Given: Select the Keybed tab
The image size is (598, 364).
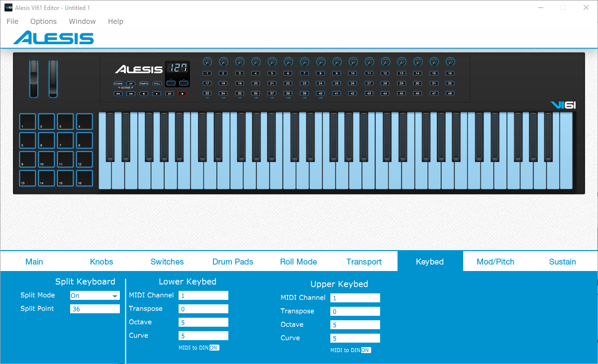Looking at the screenshot, I should coord(430,262).
